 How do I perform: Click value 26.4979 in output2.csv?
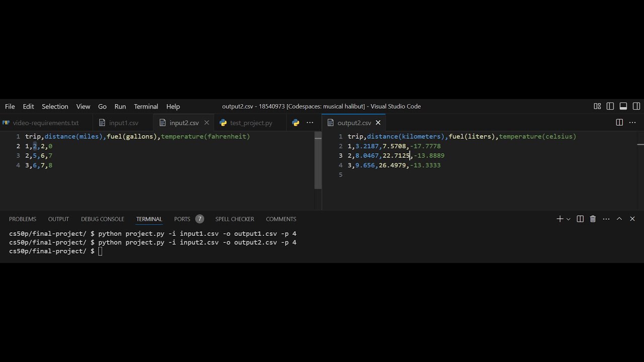392,165
